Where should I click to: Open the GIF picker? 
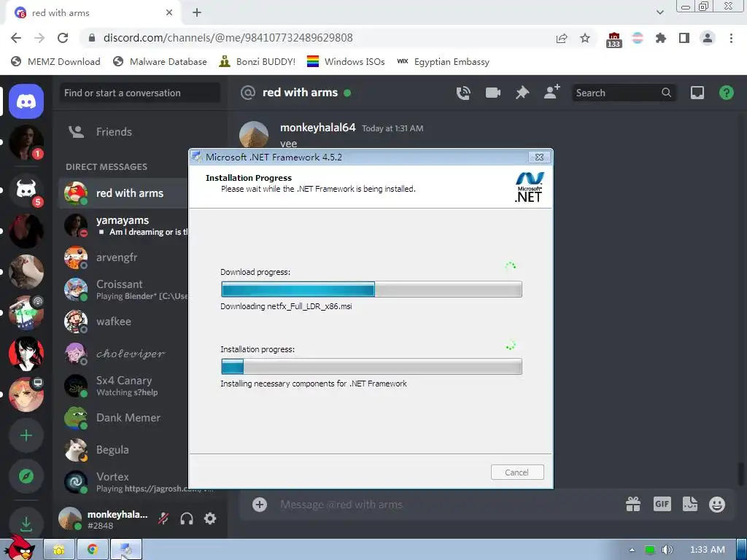pos(662,504)
